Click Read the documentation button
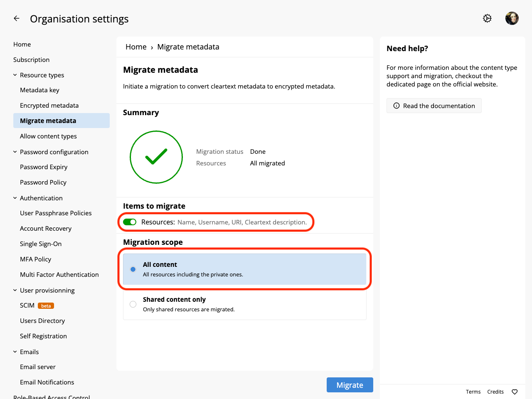Screen dimensions: 532x399 click(434, 106)
